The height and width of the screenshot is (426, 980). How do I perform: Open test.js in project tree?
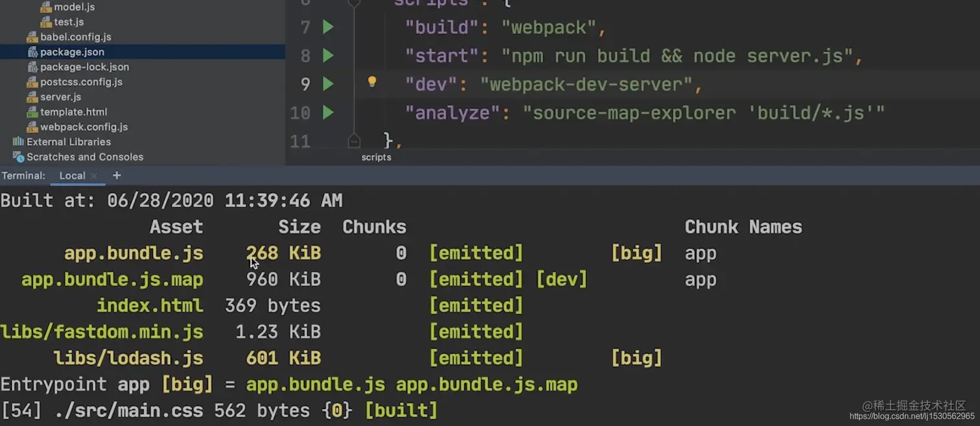pyautogui.click(x=69, y=22)
